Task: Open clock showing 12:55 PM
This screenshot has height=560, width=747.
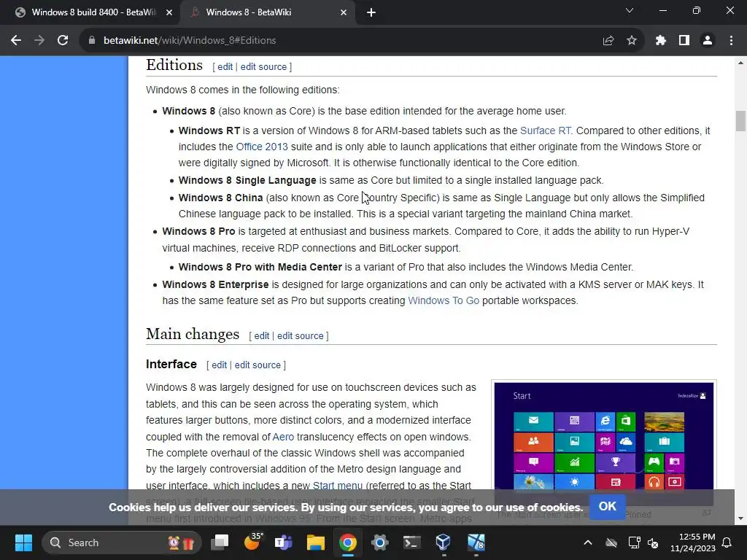Action: (x=693, y=542)
